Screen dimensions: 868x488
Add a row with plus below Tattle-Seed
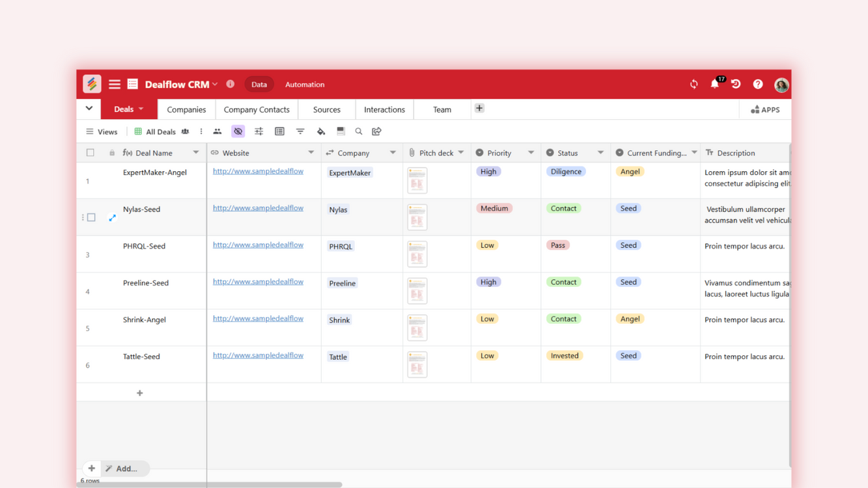[x=140, y=393]
